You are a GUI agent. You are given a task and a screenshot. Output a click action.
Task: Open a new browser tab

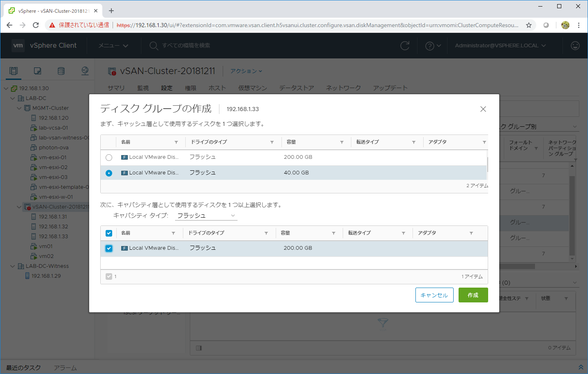(111, 11)
